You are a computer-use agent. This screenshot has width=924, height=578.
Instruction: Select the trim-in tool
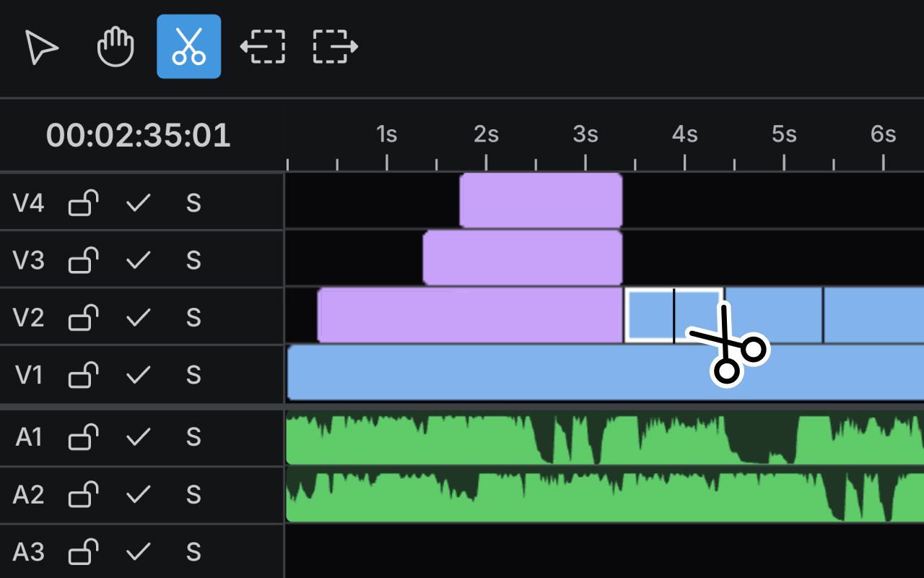(x=263, y=48)
